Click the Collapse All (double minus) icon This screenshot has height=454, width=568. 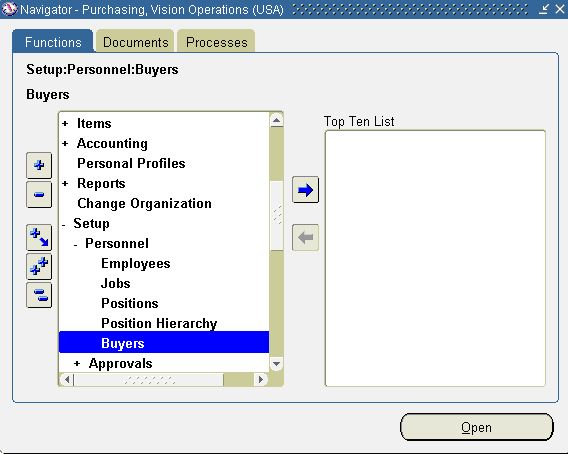click(x=39, y=295)
